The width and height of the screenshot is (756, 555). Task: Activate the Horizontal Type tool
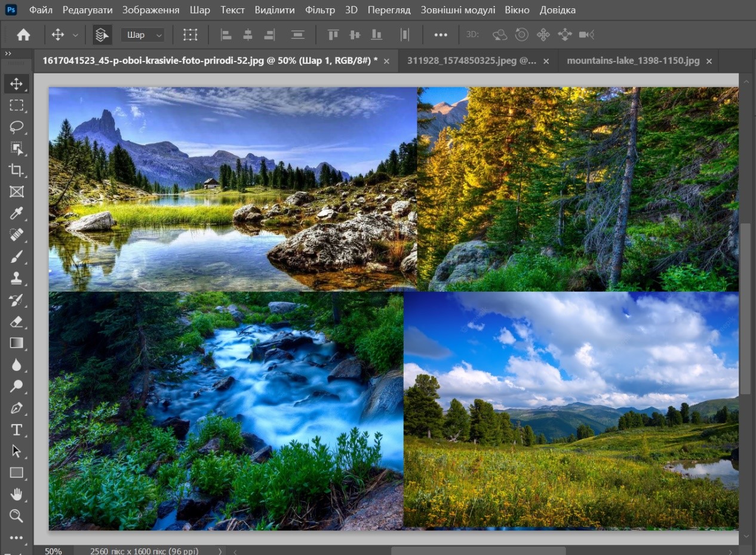(16, 430)
